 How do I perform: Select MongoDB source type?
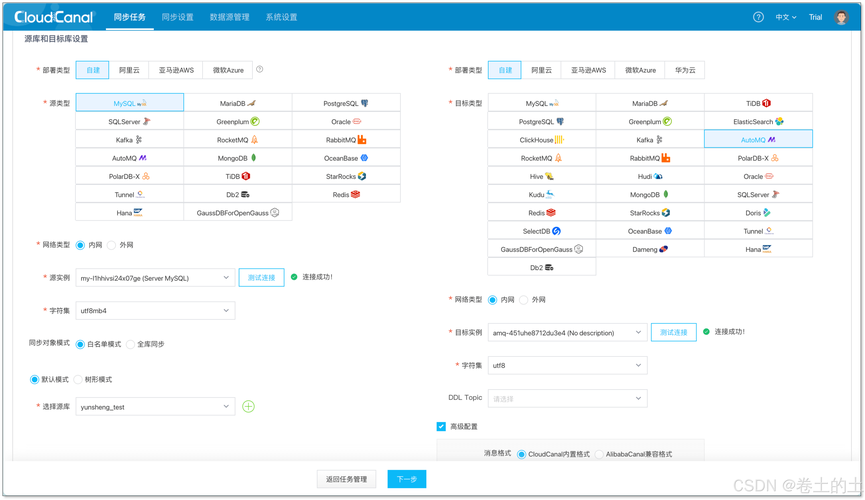(x=238, y=158)
